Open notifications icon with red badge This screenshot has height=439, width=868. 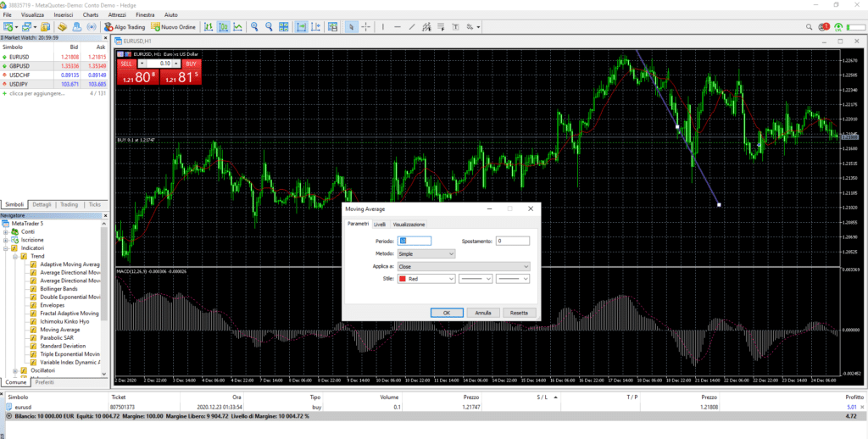click(x=825, y=26)
